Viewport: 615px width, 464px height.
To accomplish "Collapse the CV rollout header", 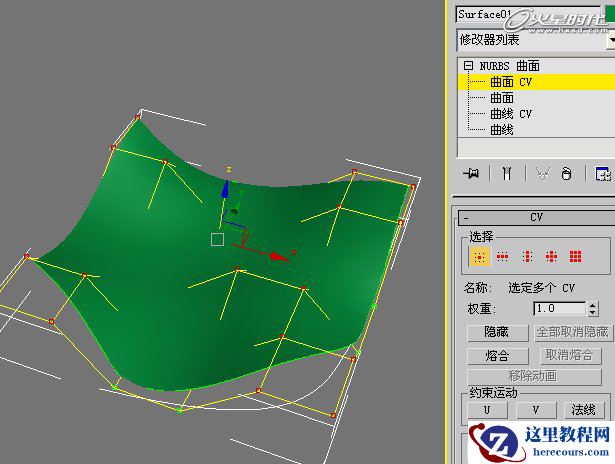I will click(x=537, y=217).
